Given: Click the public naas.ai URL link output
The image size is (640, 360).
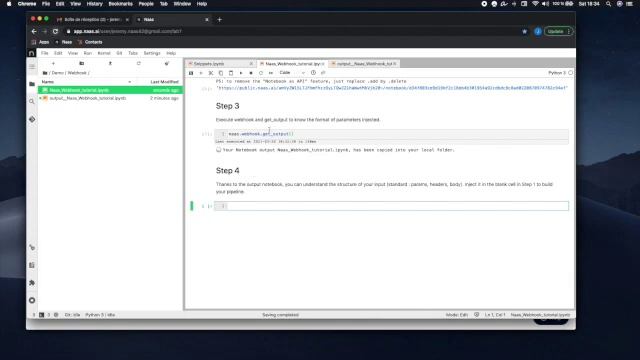Looking at the screenshot, I should pyautogui.click(x=391, y=88).
